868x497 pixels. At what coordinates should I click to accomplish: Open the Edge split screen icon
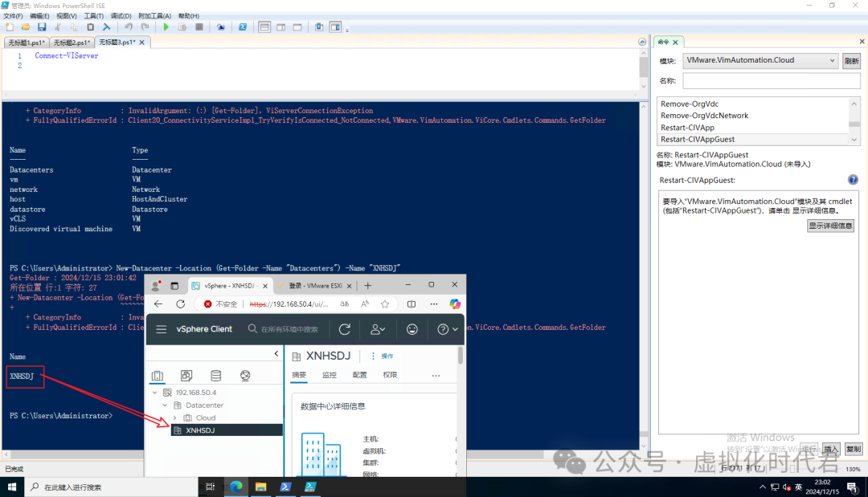click(411, 304)
